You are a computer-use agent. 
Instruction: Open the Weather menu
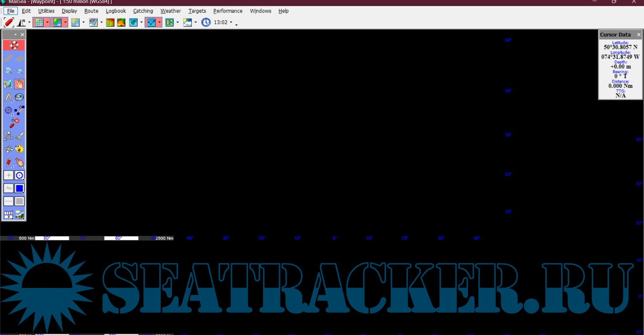click(170, 11)
